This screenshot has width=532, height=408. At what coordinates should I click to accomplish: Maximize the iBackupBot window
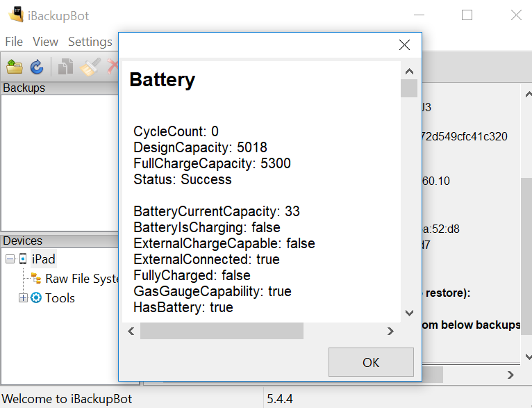coord(467,15)
